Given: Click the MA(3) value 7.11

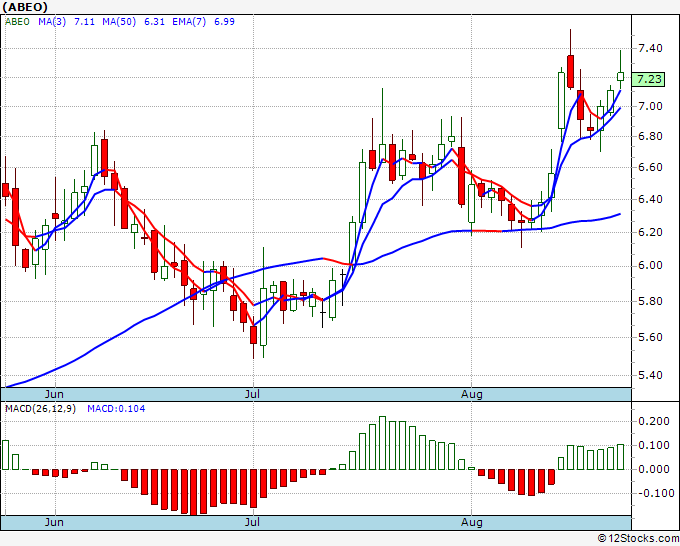Looking at the screenshot, I should (85, 22).
